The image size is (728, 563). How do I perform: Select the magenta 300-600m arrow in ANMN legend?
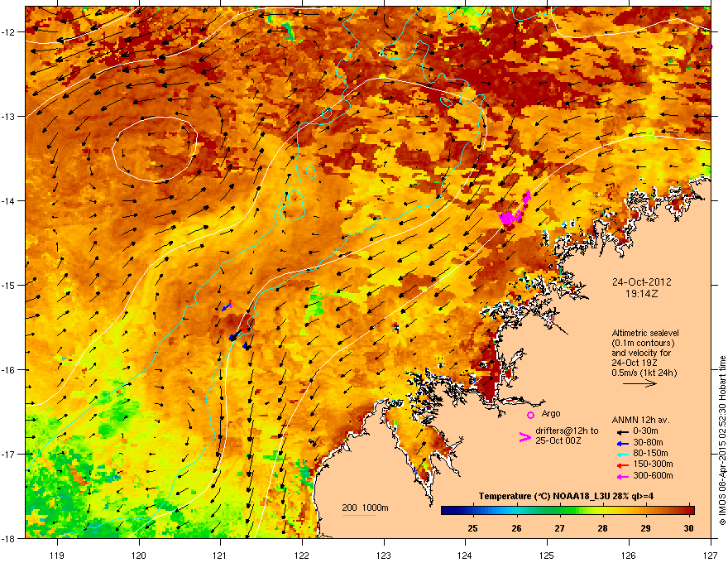tap(623, 476)
